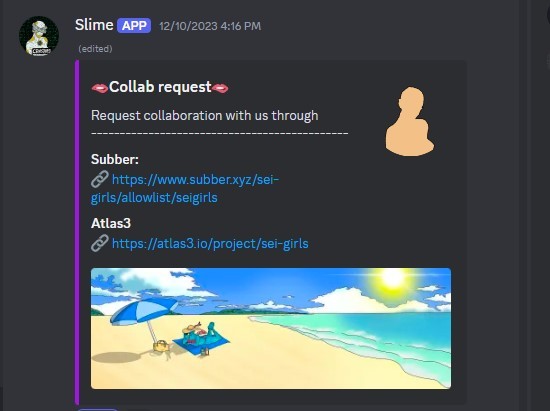Click the lips emoji after Collab request
This screenshot has width=550, height=411.
220,88
